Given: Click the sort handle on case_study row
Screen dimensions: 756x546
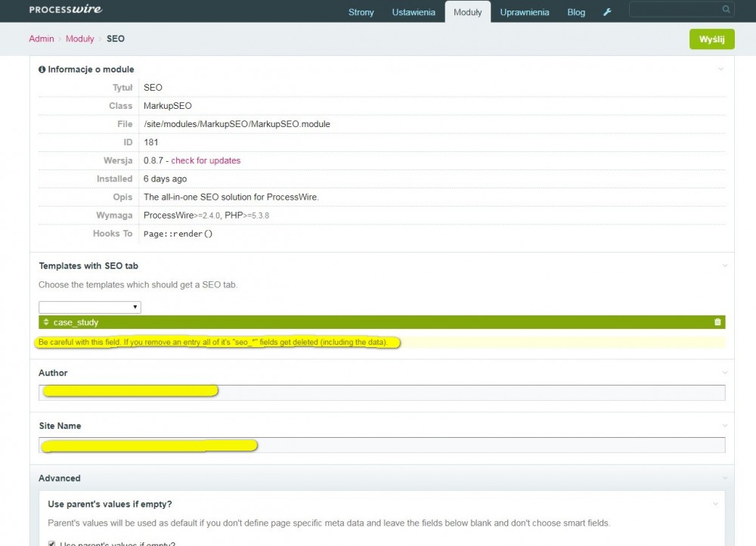Looking at the screenshot, I should (x=46, y=322).
